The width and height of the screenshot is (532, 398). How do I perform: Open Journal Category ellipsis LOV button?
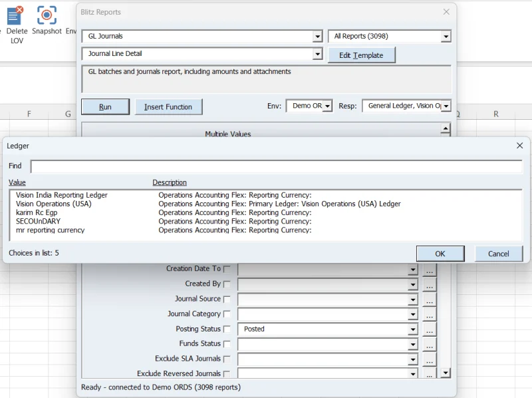click(x=429, y=314)
